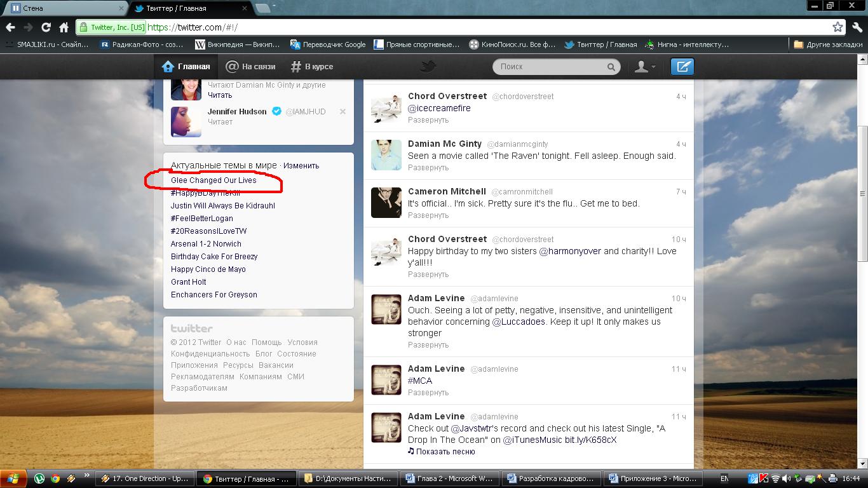
Task: Dismiss the Jennifer Hudson suggestion
Action: click(x=342, y=111)
